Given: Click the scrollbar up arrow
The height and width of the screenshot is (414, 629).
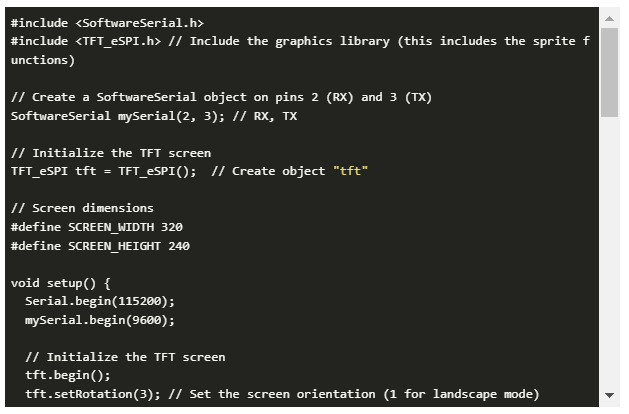Looking at the screenshot, I should pyautogui.click(x=609, y=18).
